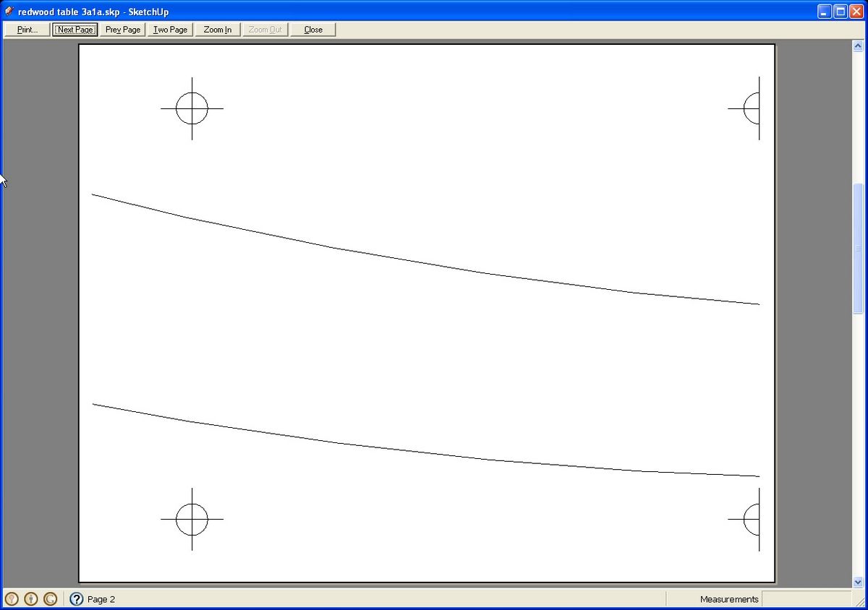Screen dimensions: 868x610
Task: Go to Next Page in preview
Action: pos(75,30)
